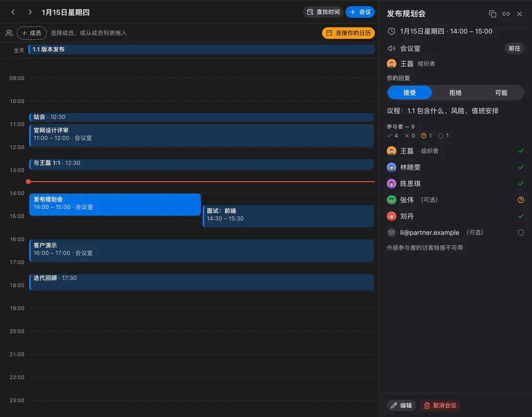Click the current time red marker dot
This screenshot has width=532, height=417.
[28, 182]
